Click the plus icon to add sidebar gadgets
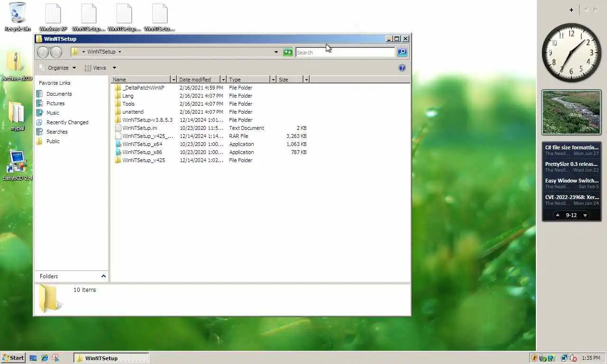This screenshot has width=607, height=364. pyautogui.click(x=571, y=10)
